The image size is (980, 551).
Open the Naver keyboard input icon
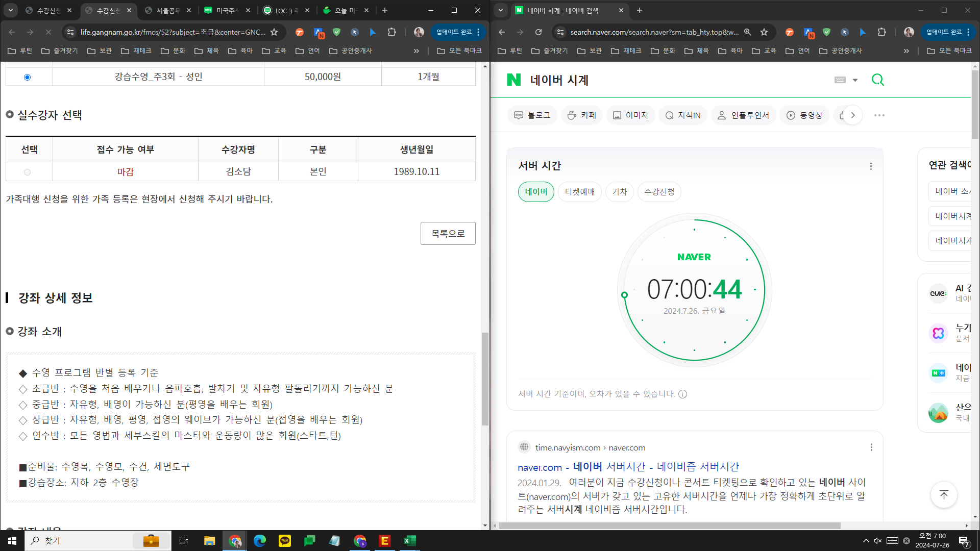point(840,80)
